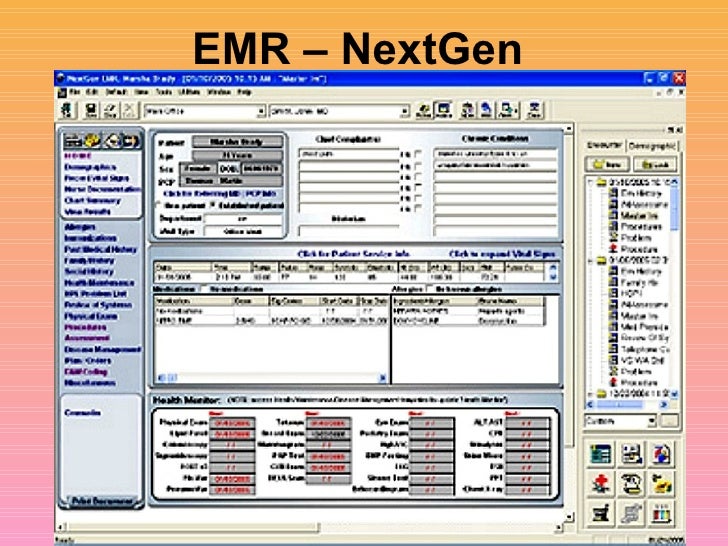Open the HCPI item in encounter tree

pos(627,293)
